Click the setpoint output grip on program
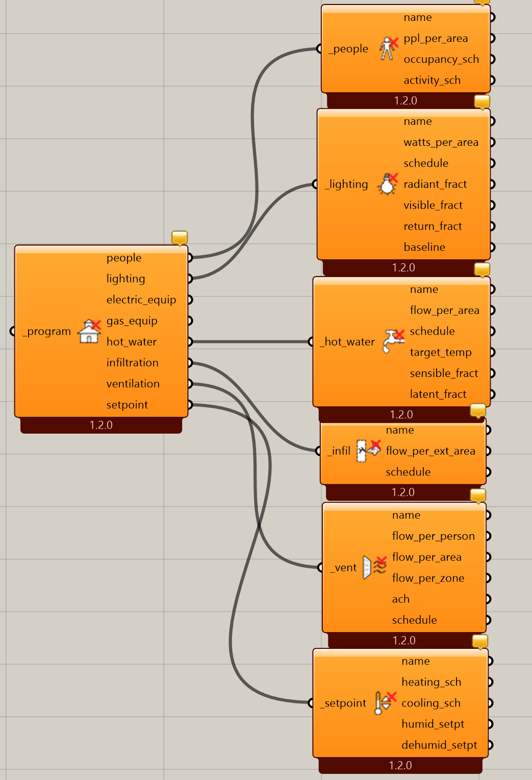The image size is (532, 780). pos(190,405)
